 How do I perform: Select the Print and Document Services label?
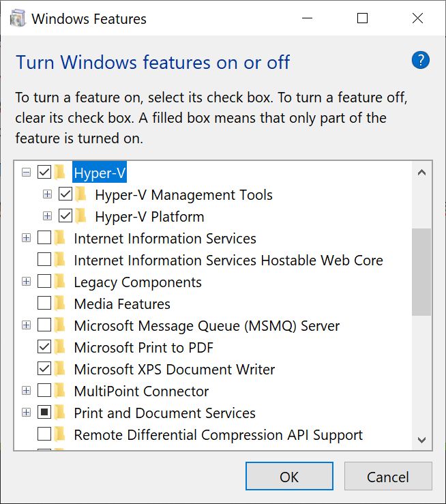[165, 413]
